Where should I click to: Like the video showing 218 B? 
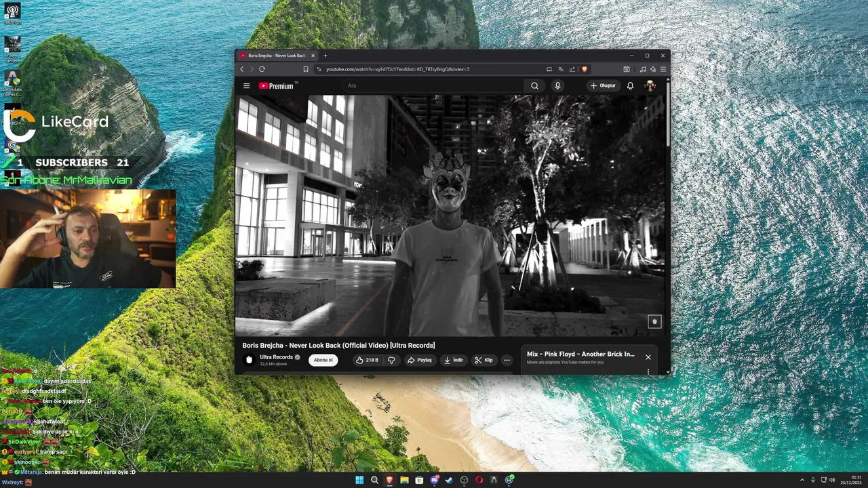click(x=368, y=360)
